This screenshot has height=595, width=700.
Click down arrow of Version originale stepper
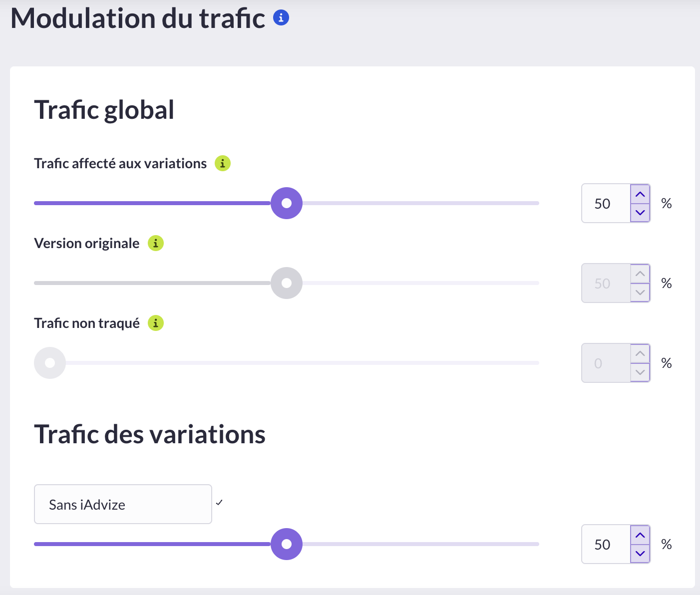640,293
